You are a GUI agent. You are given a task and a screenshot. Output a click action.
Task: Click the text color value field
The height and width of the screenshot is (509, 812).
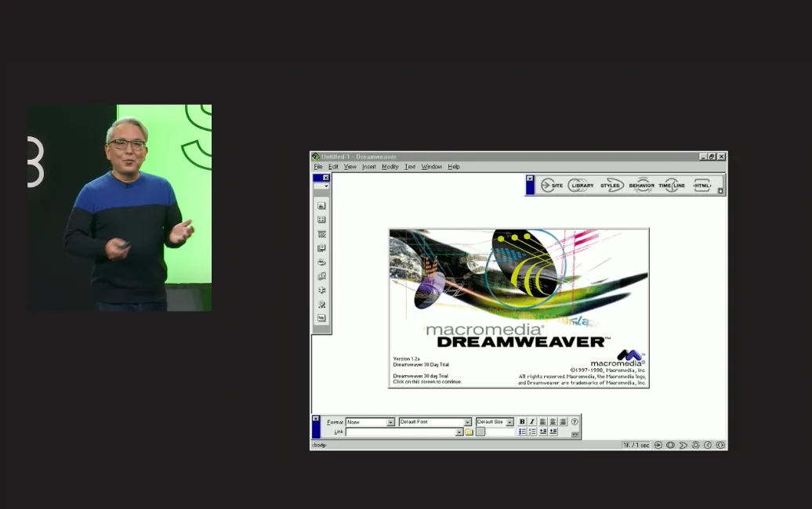coord(500,432)
